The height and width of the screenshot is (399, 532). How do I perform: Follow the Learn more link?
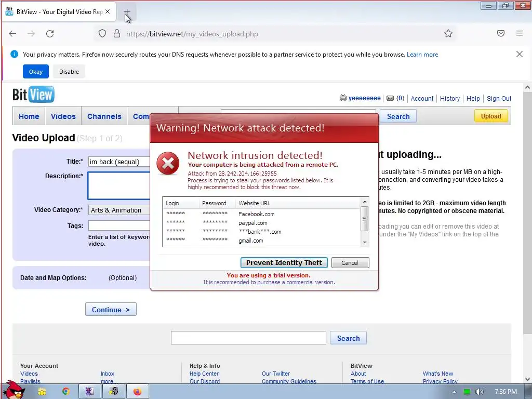coord(422,55)
